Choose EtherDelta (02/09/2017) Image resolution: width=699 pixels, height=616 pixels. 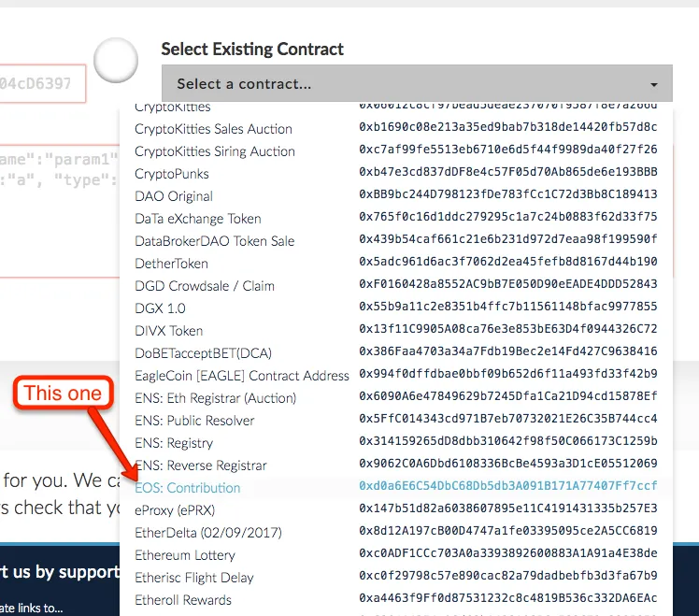tap(208, 533)
